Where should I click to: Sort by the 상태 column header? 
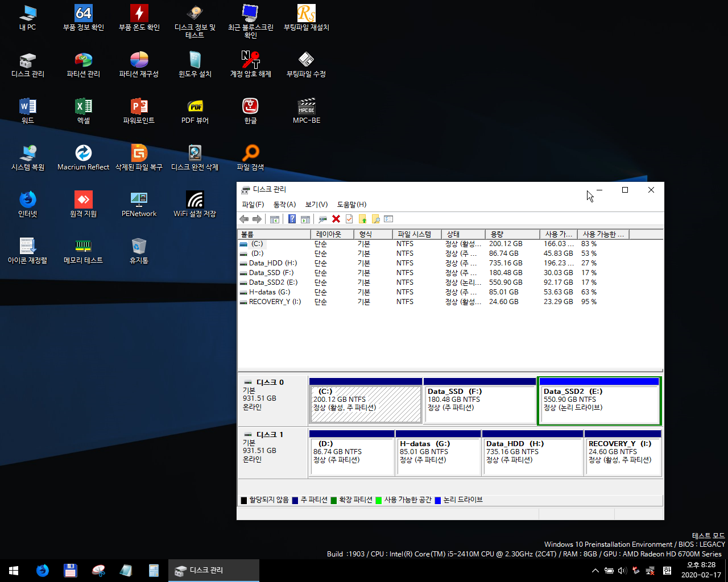point(464,234)
